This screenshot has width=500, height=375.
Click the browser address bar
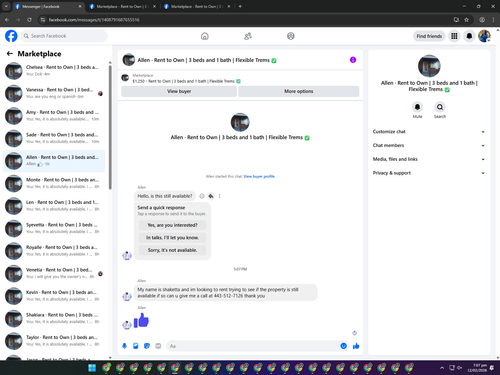(246, 20)
